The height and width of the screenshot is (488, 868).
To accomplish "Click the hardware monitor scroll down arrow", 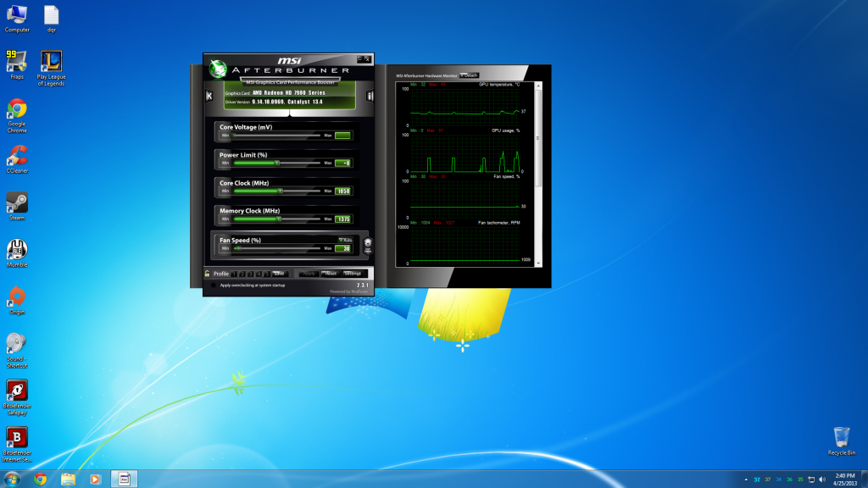I will [x=538, y=263].
